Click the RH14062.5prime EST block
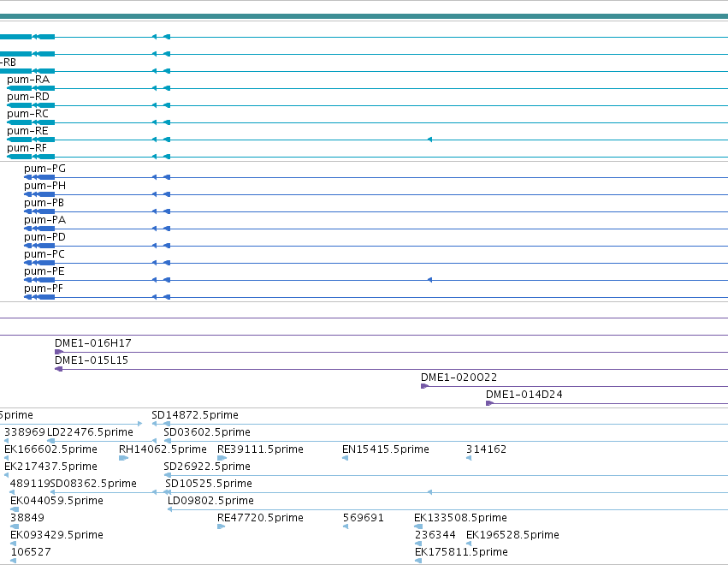Screen dimensions: 728x565 123,458
